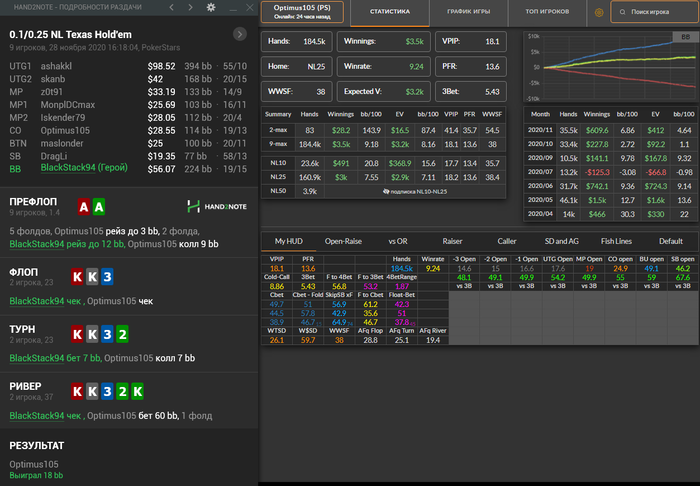Click the BU open 49.1 HUD value
The image size is (700, 486).
click(x=651, y=269)
